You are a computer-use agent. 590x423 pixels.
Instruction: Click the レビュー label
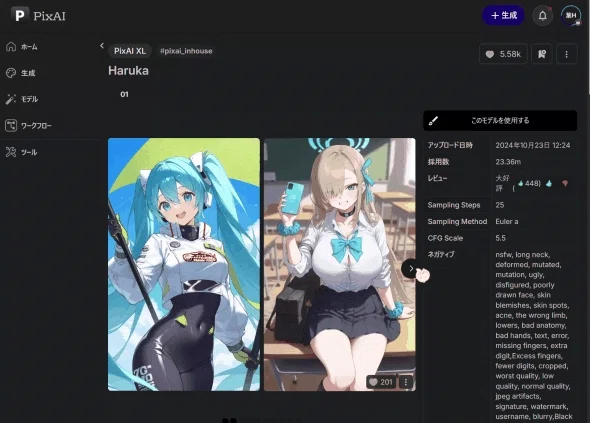pos(437,178)
